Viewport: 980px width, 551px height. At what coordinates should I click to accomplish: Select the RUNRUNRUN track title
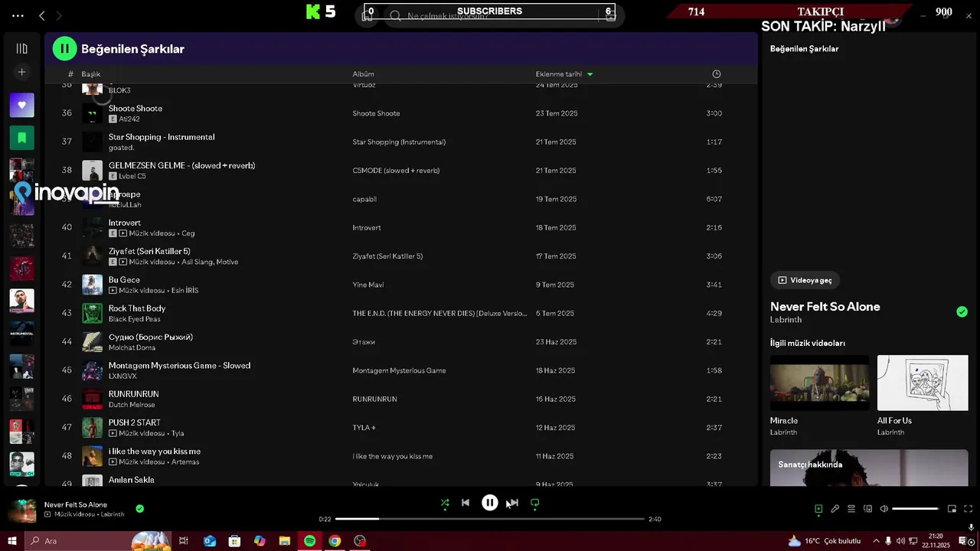(133, 394)
